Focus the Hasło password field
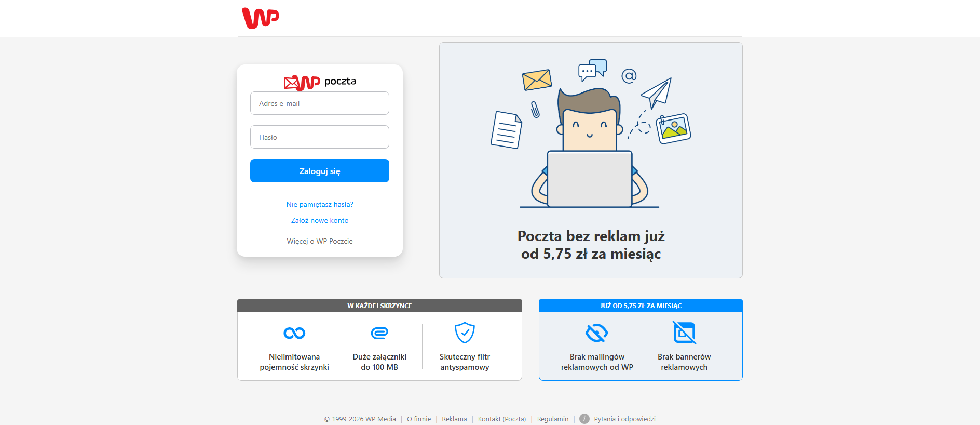The width and height of the screenshot is (980, 425). pos(320,137)
